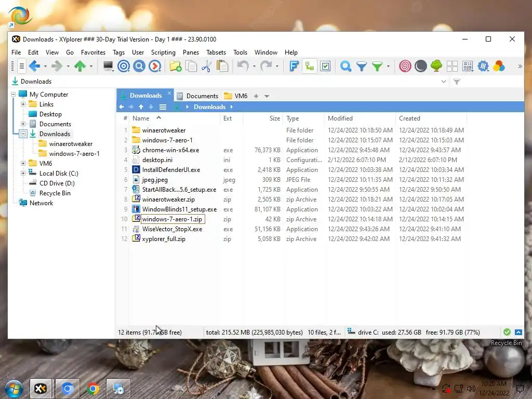Open address bar dropdown chevron
The height and width of the screenshot is (399, 532).
click(444, 82)
